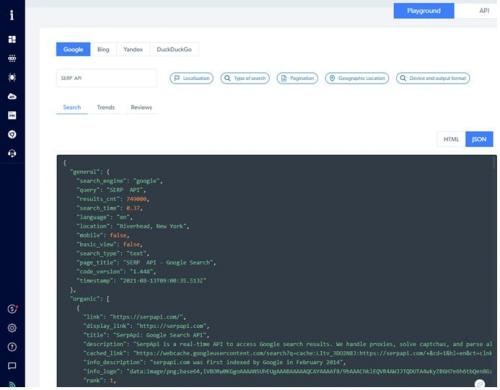Switch to the Reviews sub-tab
This screenshot has width=500, height=390.
click(141, 107)
